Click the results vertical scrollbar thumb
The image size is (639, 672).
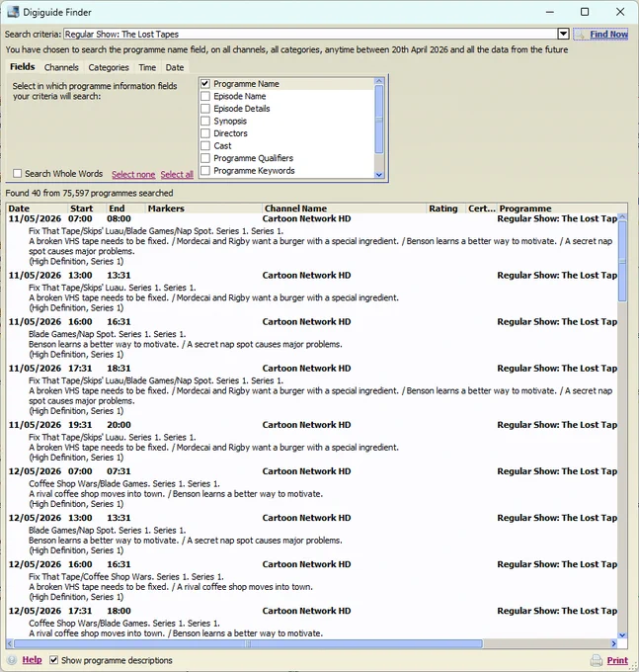coord(622,261)
